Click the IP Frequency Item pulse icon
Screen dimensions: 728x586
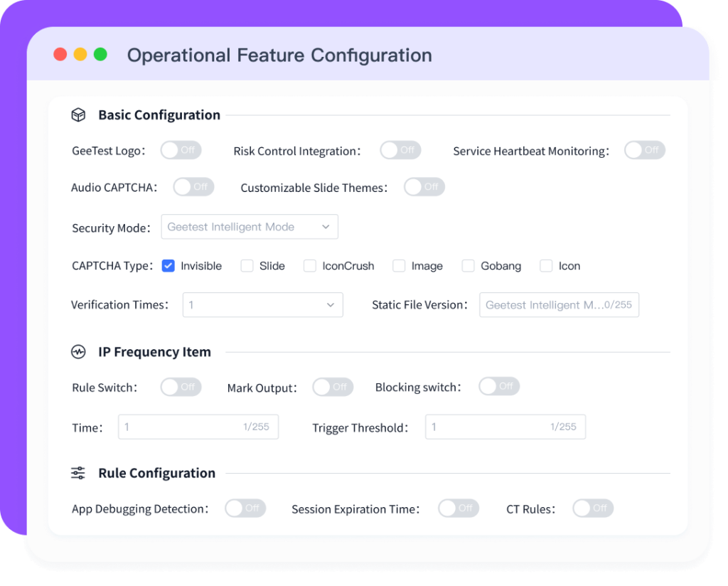pos(78,352)
